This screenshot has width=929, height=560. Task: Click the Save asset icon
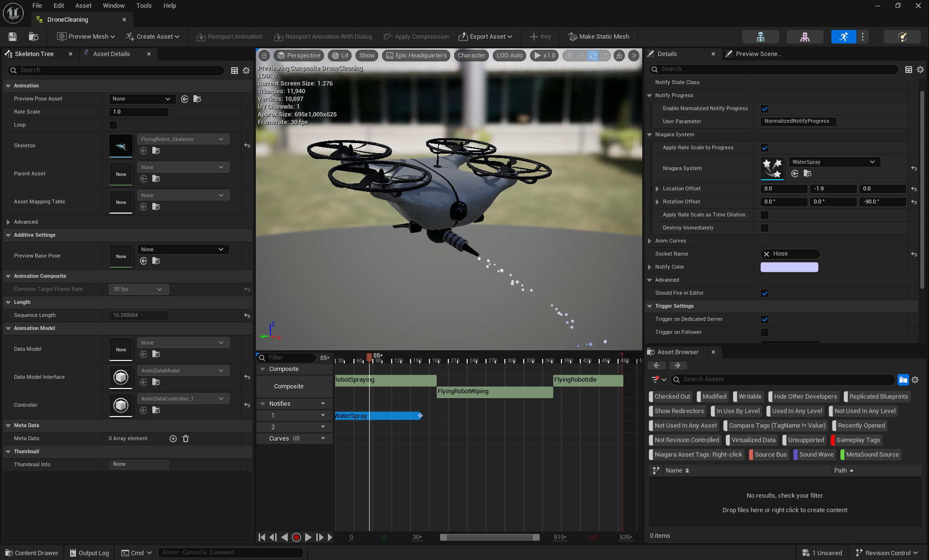click(x=13, y=37)
